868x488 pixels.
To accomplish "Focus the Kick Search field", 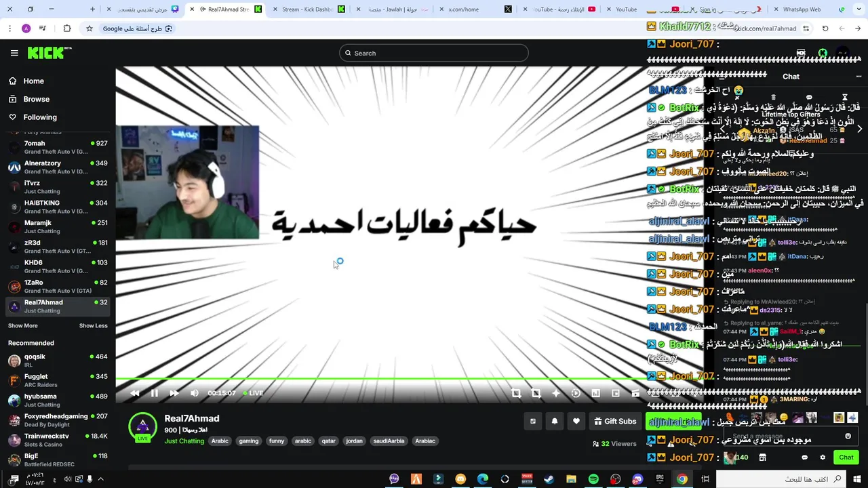I will [434, 53].
